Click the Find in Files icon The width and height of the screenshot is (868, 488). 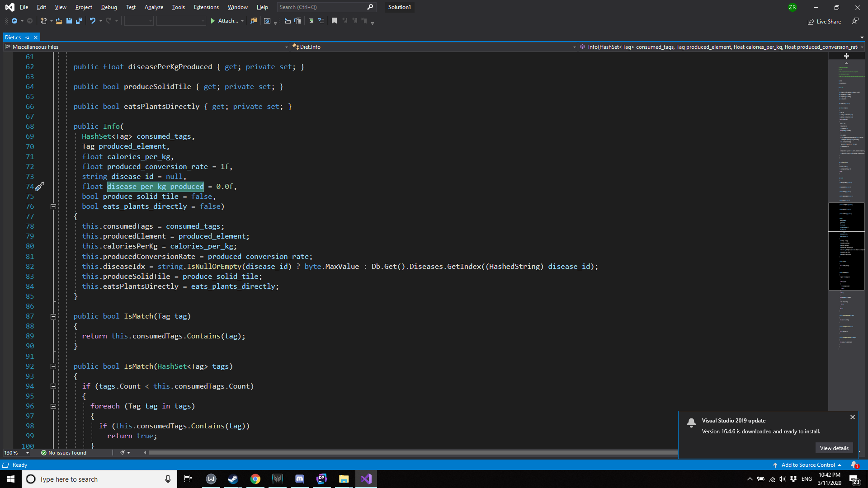coord(254,21)
